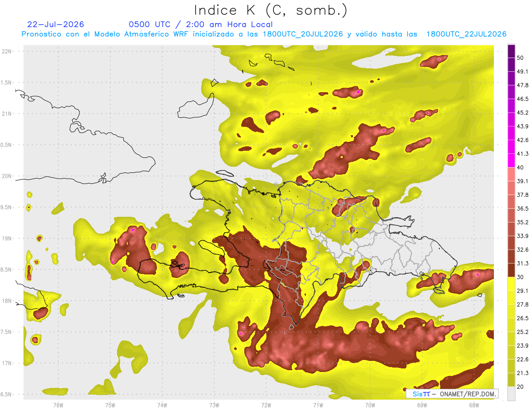This screenshot has height=411, width=532.
Task: Pick the light gray swatch below 20
Action: pos(511,394)
